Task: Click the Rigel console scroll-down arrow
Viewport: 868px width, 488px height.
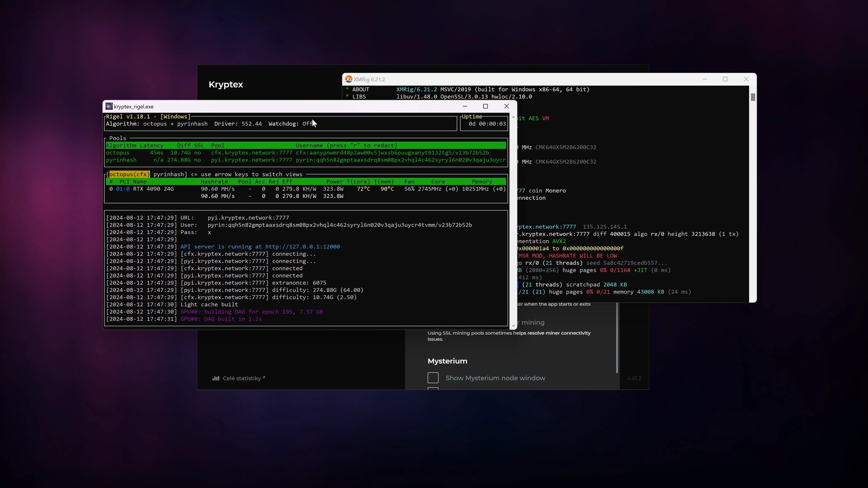Action: [513, 326]
